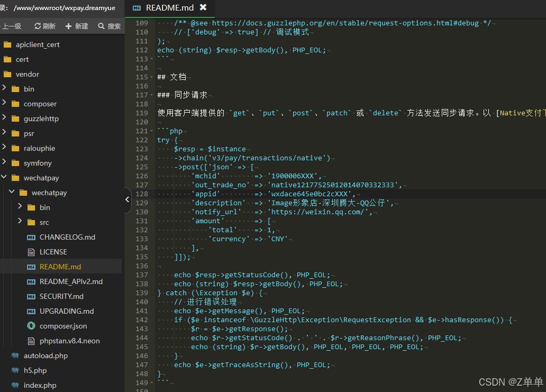Open CHANGELOG.md file
This screenshot has width=546, height=392.
click(x=67, y=237)
